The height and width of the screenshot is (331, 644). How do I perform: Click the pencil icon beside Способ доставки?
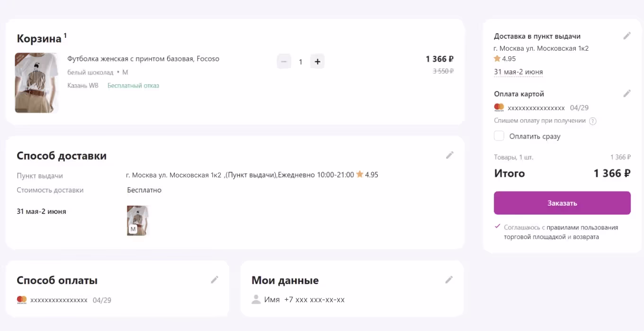[449, 155]
